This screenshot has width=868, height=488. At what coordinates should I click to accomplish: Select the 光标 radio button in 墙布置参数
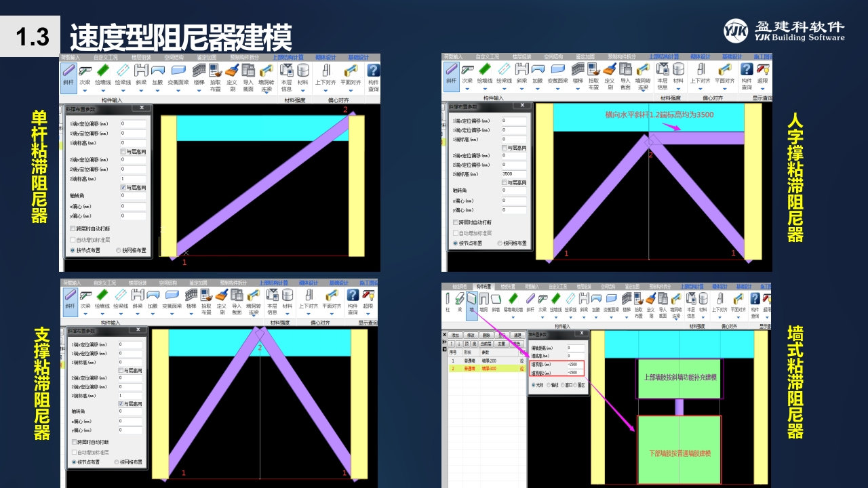532,385
